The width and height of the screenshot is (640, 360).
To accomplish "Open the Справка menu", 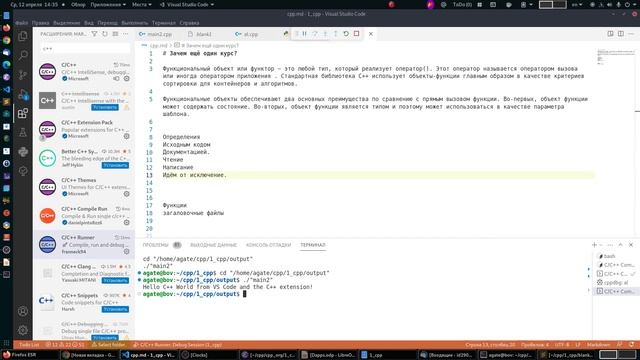I will pyautogui.click(x=189, y=23).
